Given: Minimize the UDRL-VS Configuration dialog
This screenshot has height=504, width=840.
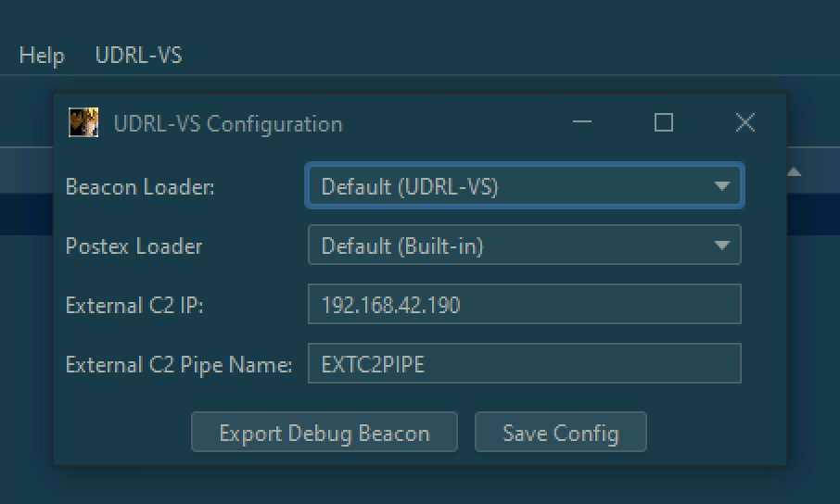Looking at the screenshot, I should 582,122.
